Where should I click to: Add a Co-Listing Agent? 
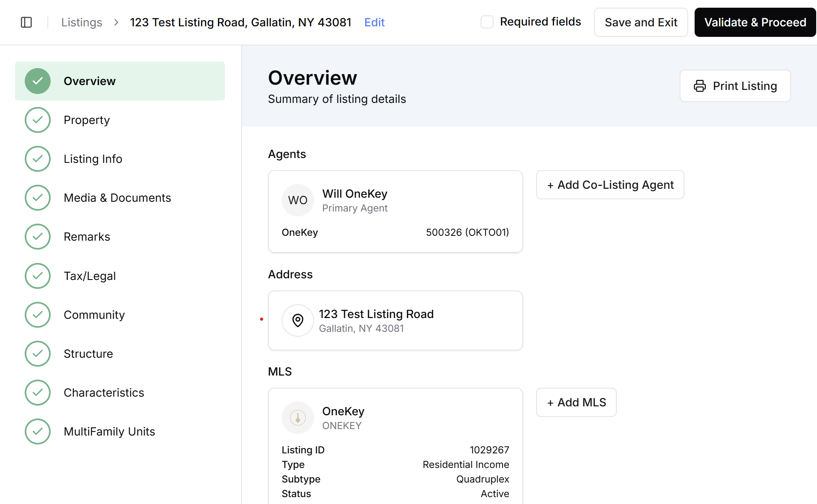tap(610, 185)
